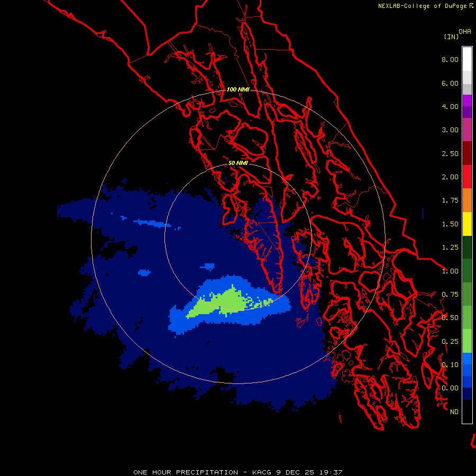Viewport: 476px width, 476px height.
Task: Click the [IN] units label
Action: 451,36
